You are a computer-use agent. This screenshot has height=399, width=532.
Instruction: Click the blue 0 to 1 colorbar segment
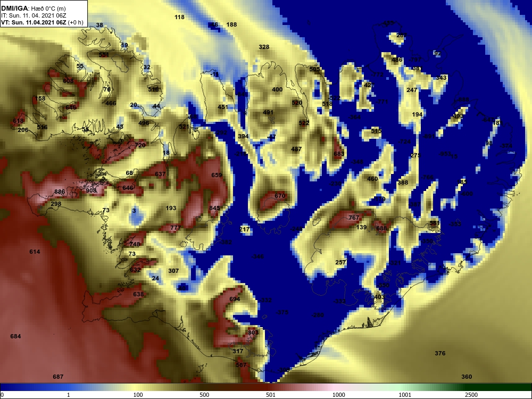click(34, 387)
